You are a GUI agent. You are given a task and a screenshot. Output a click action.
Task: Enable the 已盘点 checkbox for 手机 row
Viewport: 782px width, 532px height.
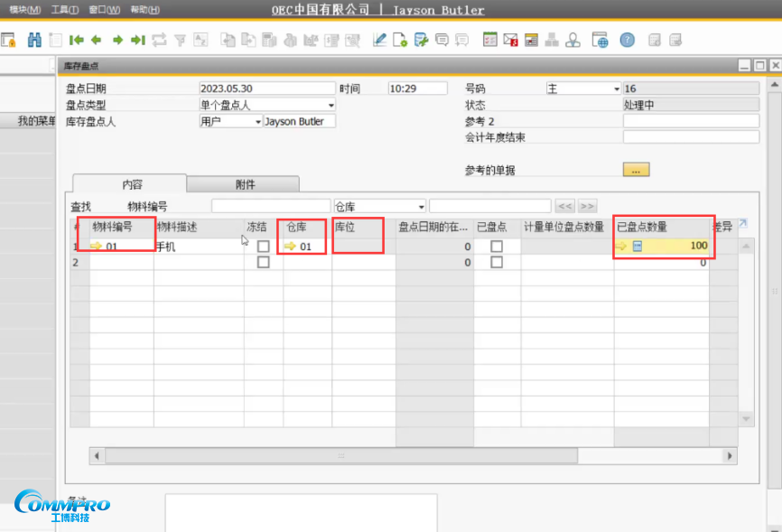click(495, 245)
